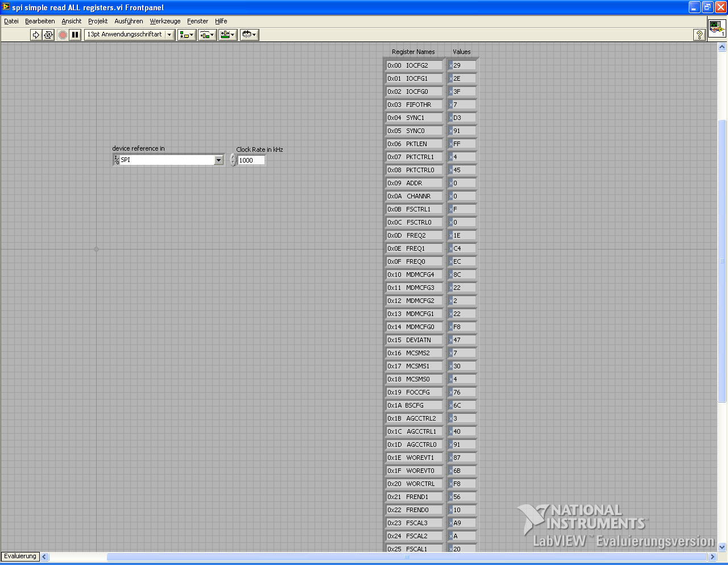
Task: Select the 0x00 IOCFG2 register name
Action: (414, 65)
